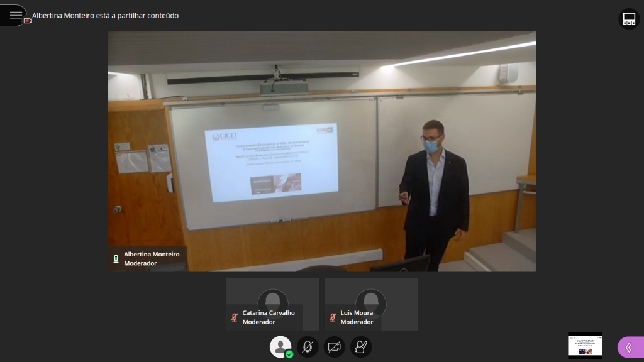This screenshot has height=362, width=644.
Task: Open the My Status and Settings avatar
Action: coord(280,346)
